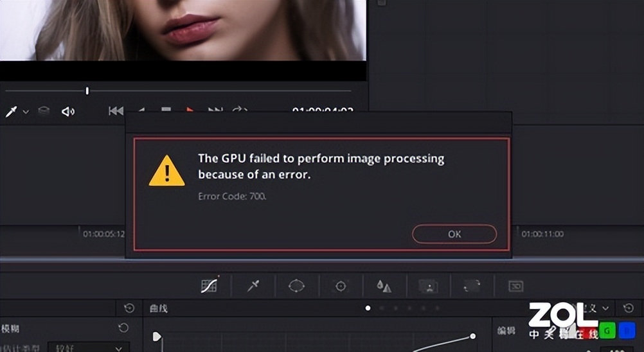Image resolution: width=644 pixels, height=352 pixels.
Task: Click timeline ruler at 01:00:05:12
Action: [103, 234]
